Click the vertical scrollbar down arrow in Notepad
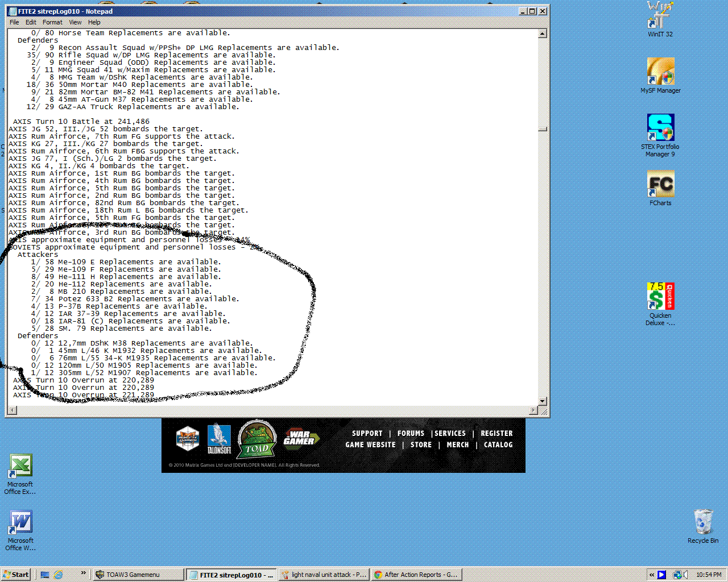This screenshot has height=582, width=728. tap(543, 401)
